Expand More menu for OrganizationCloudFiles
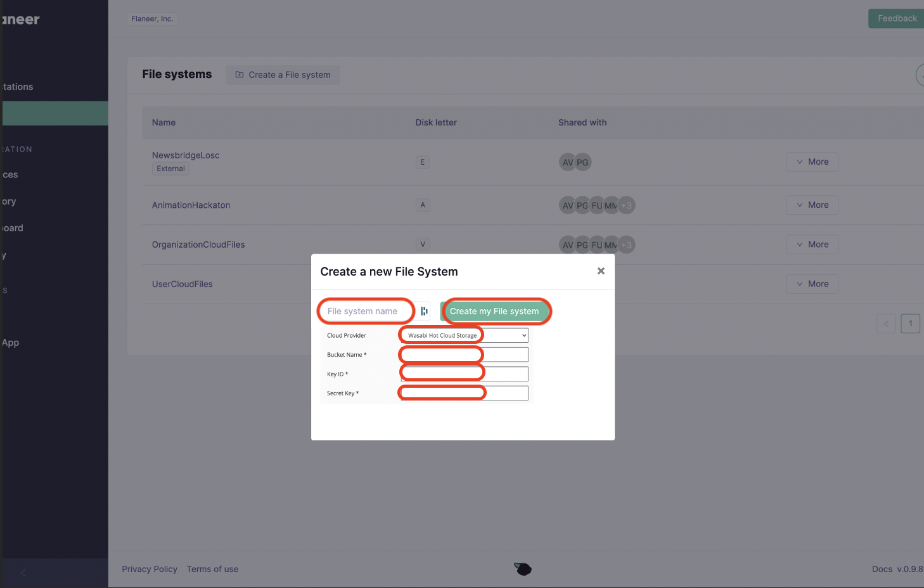The image size is (924, 588). click(x=812, y=245)
